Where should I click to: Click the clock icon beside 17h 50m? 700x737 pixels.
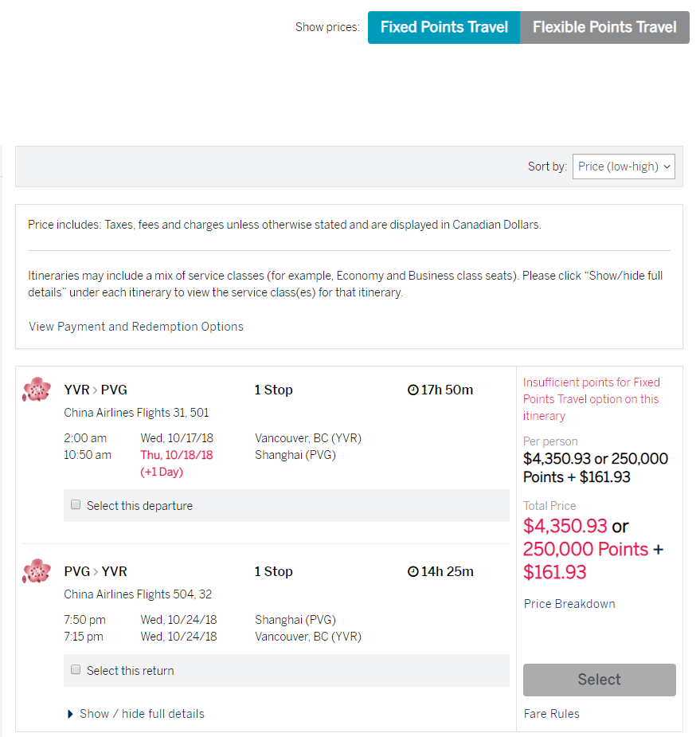[413, 390]
